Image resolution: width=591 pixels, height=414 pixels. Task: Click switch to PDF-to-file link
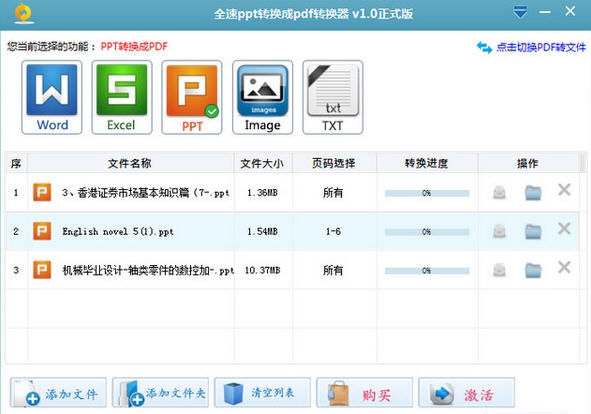541,47
